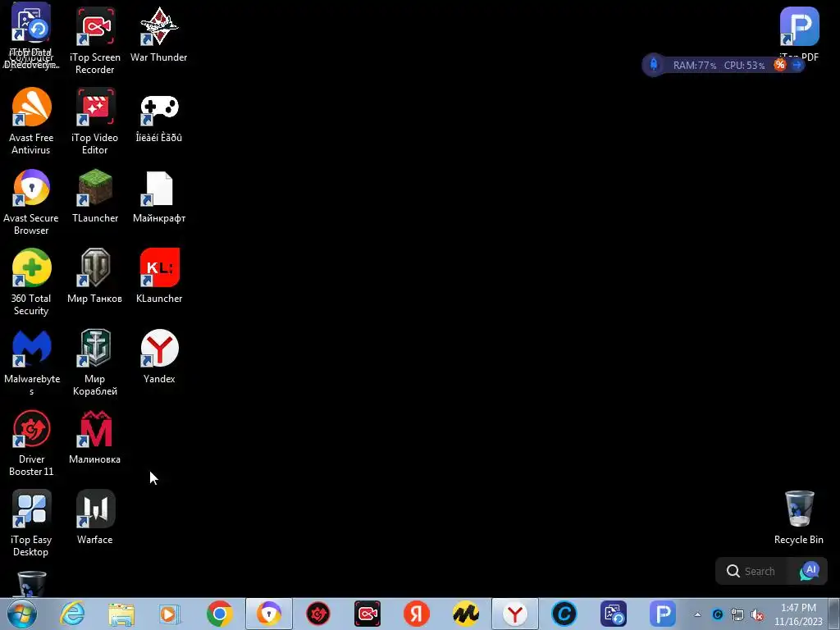Switch to Yandex Browser on taskbar
Viewport: 840px width, 630px height.
[515, 614]
